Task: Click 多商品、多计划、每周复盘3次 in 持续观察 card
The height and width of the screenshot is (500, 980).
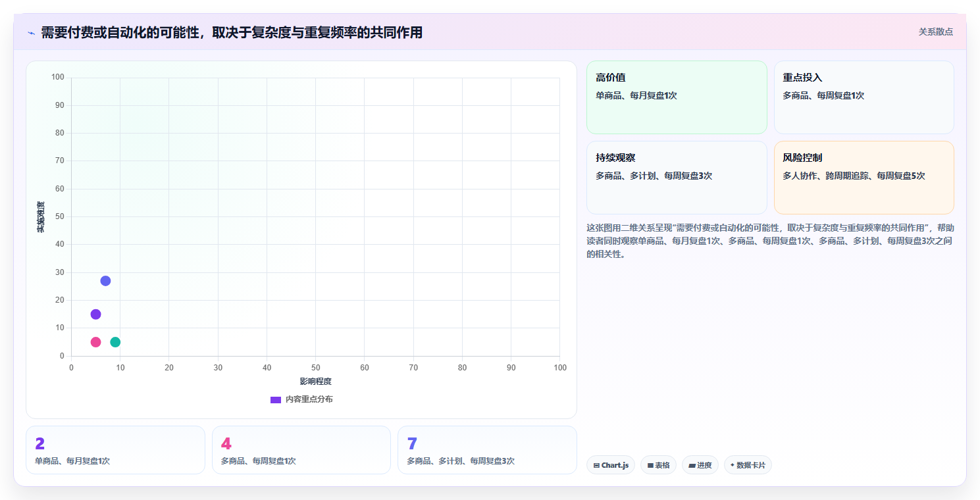Action: [x=654, y=176]
